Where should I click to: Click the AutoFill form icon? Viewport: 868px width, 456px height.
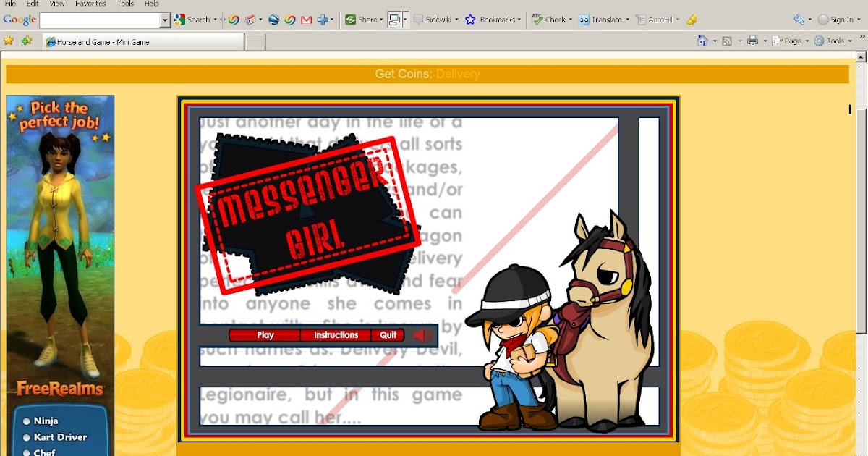pyautogui.click(x=641, y=20)
